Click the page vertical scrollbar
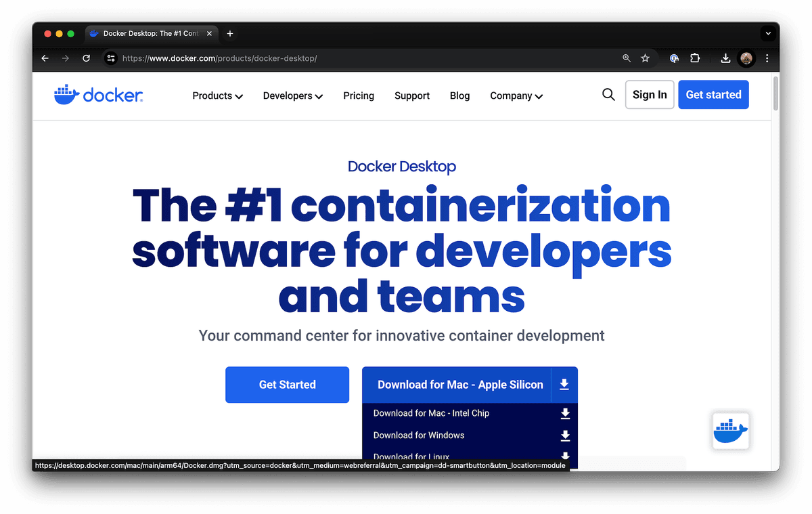812x514 pixels. click(775, 93)
